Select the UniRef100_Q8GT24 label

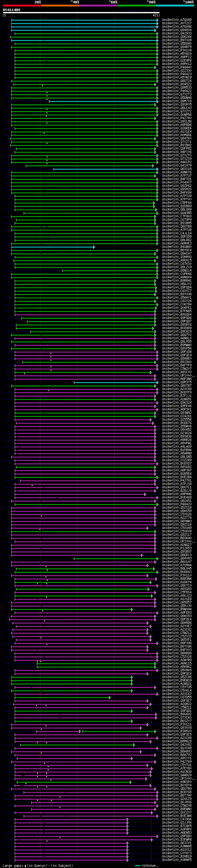(177, 81)
